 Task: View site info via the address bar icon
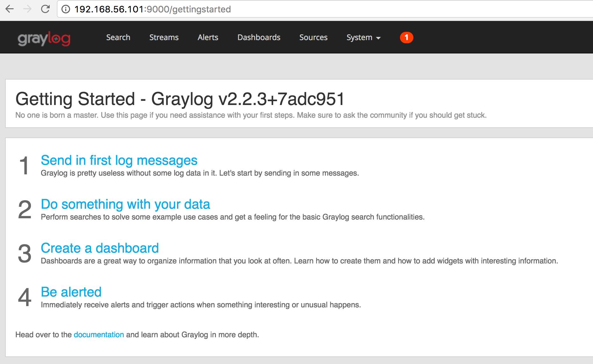pyautogui.click(x=66, y=9)
